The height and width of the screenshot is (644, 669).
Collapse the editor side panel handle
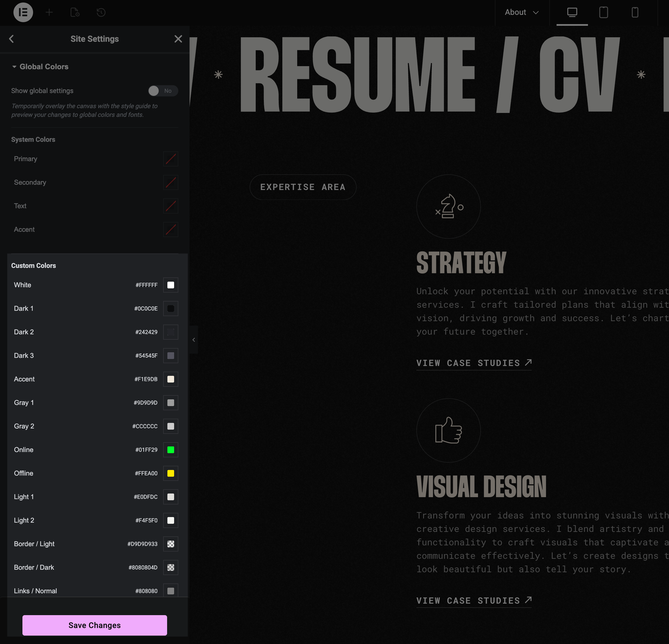(193, 340)
